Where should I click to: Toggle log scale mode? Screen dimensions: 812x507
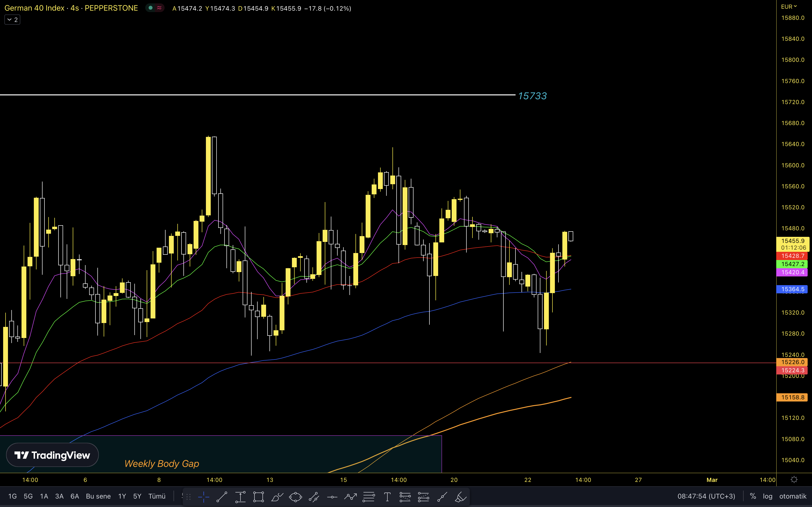(x=767, y=496)
